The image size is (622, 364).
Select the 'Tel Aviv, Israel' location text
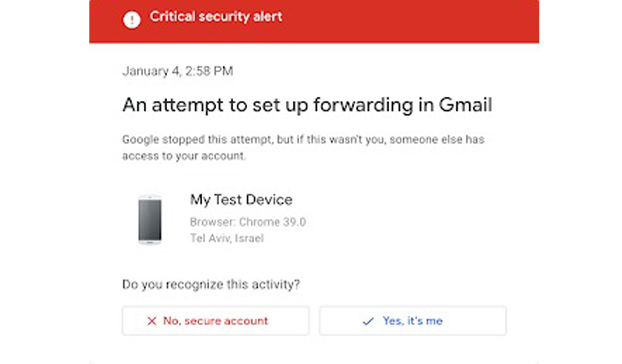pos(227,238)
